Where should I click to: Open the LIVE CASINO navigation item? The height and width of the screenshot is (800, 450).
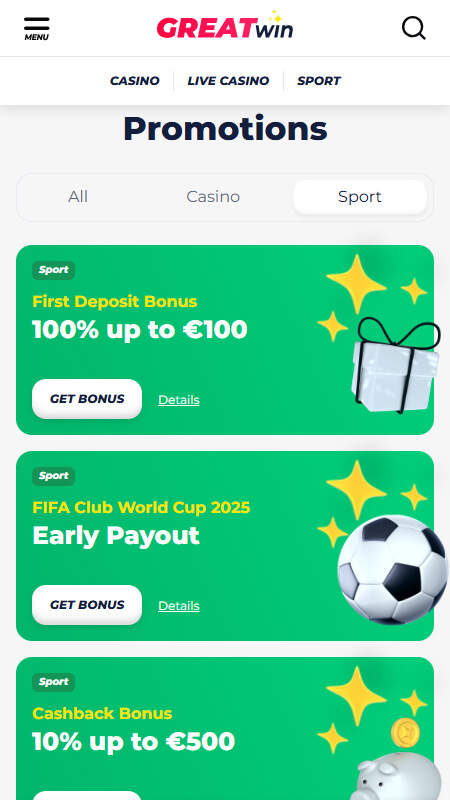pos(228,81)
